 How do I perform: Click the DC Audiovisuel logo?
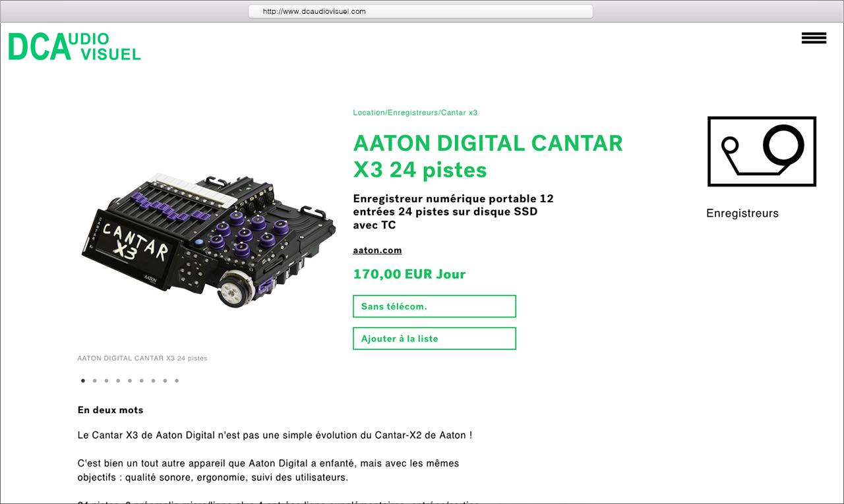pyautogui.click(x=75, y=47)
